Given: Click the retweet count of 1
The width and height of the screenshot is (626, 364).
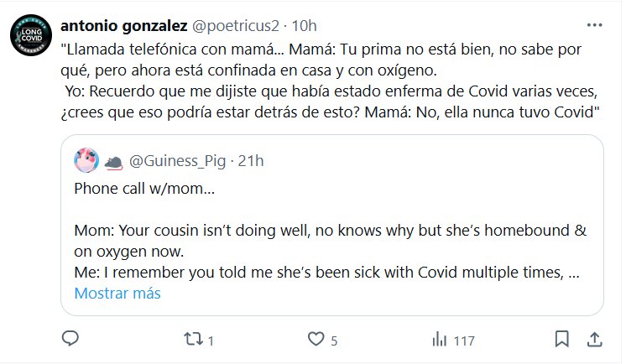Looking at the screenshot, I should [x=211, y=341].
